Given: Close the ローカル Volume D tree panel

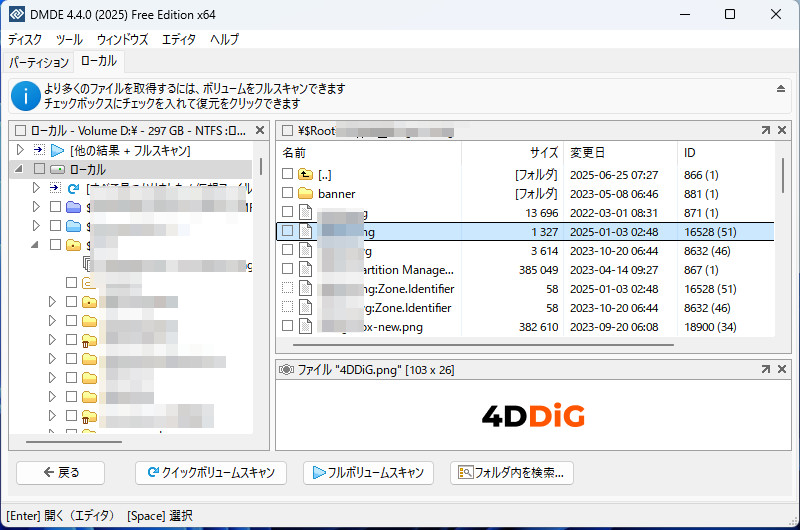Looking at the screenshot, I should point(260,130).
